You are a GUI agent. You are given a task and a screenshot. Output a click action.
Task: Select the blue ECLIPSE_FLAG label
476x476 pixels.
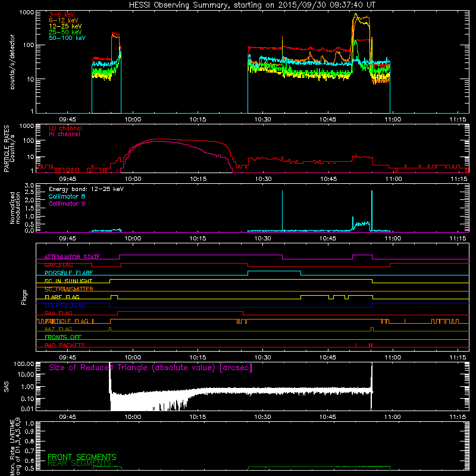(x=65, y=305)
